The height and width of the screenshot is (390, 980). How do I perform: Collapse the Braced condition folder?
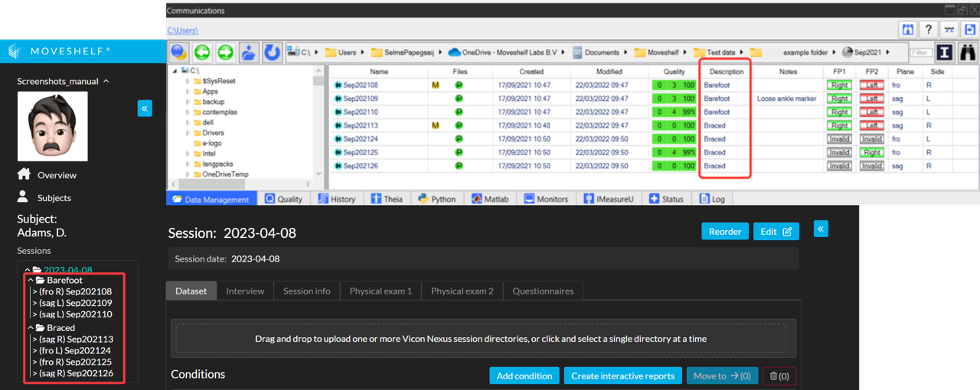(x=31, y=328)
